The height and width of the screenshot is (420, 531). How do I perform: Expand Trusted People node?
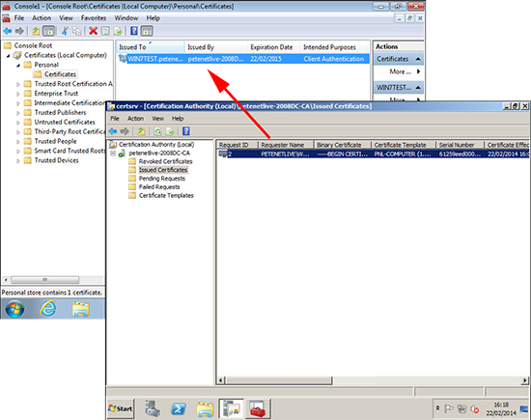18,142
